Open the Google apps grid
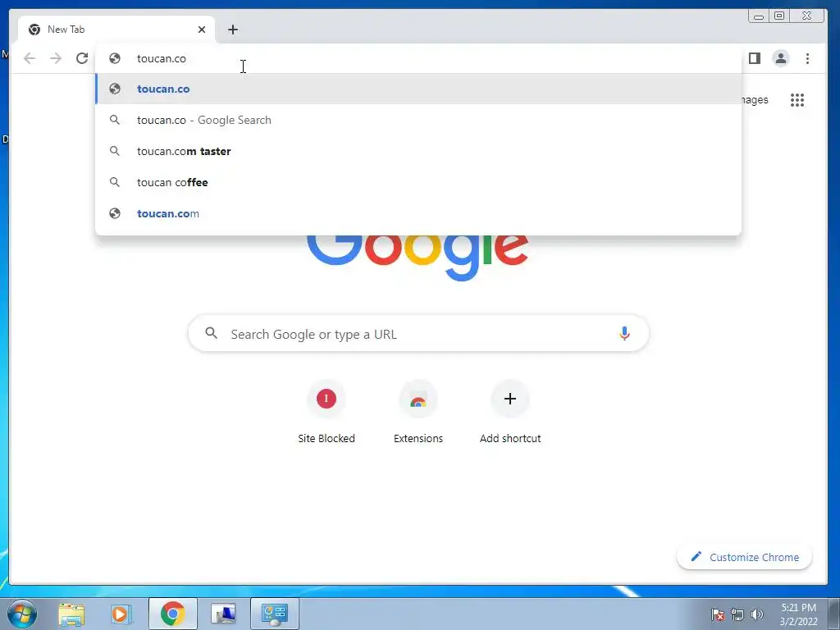Screen dimensions: 840x630 [797, 100]
